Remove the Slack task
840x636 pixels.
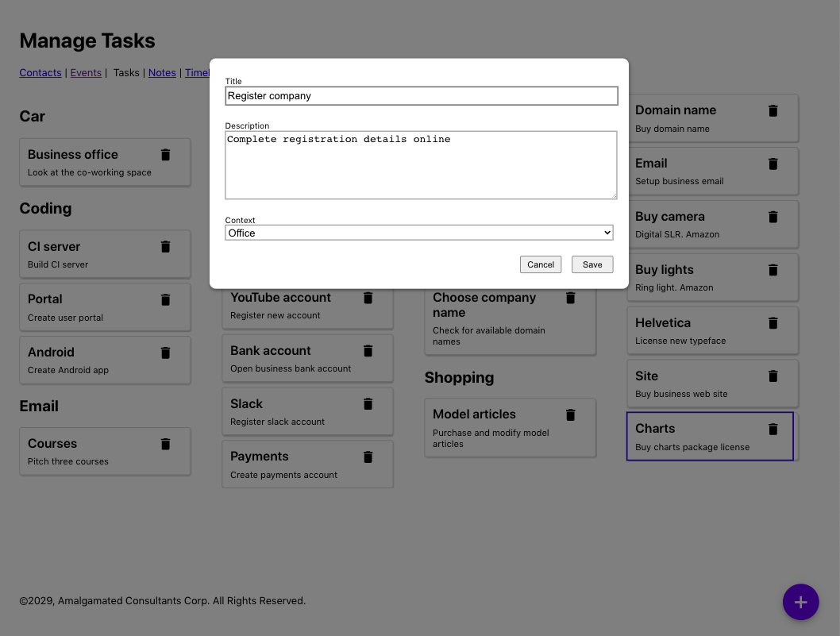368,404
